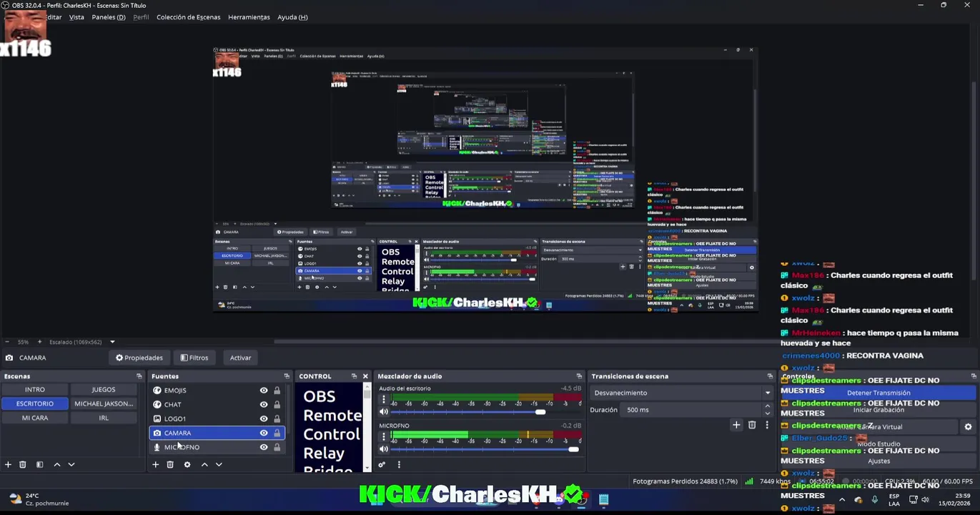980x515 pixels.
Task: Click the Propiedades button
Action: 139,358
